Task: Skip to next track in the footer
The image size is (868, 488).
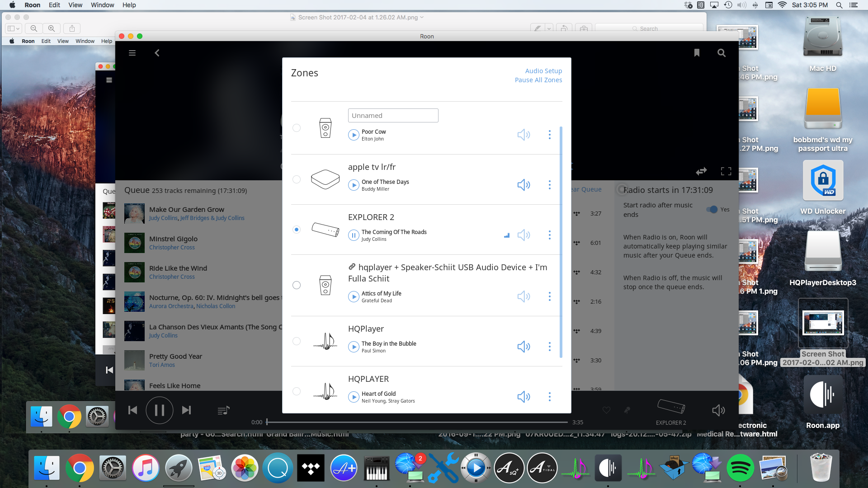Action: pos(186,410)
